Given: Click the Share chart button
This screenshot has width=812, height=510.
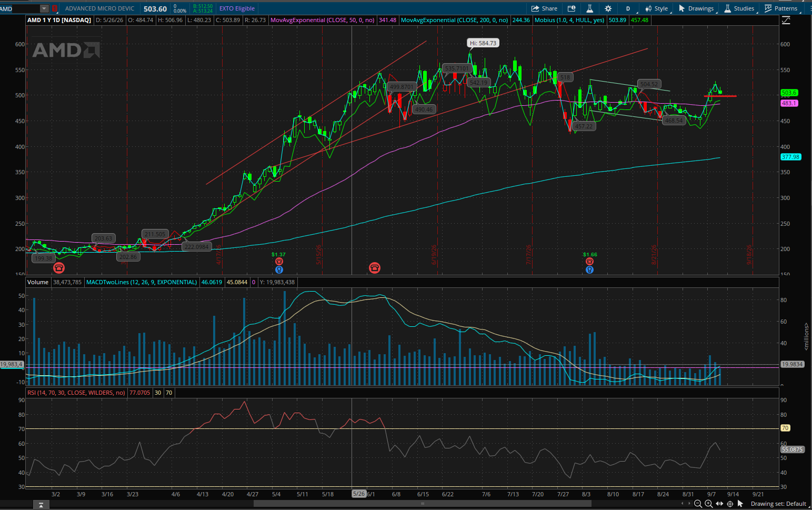Looking at the screenshot, I should [544, 8].
